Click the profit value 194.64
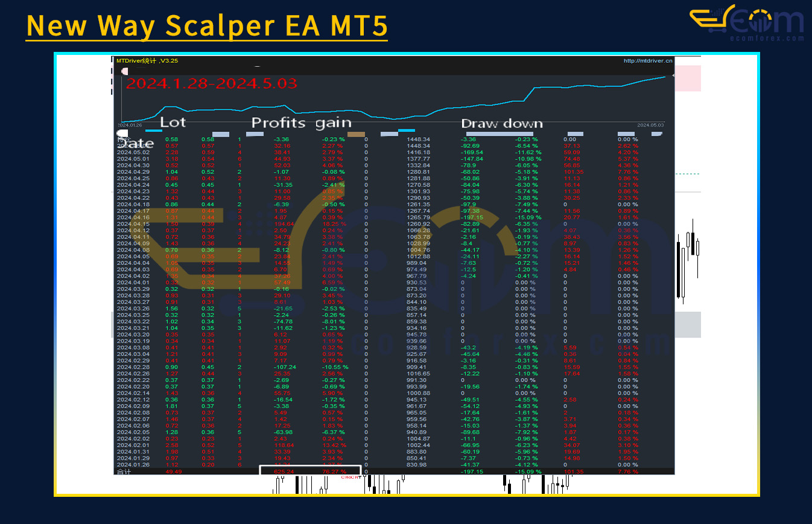Viewport: 812px width, 524px height. point(283,224)
